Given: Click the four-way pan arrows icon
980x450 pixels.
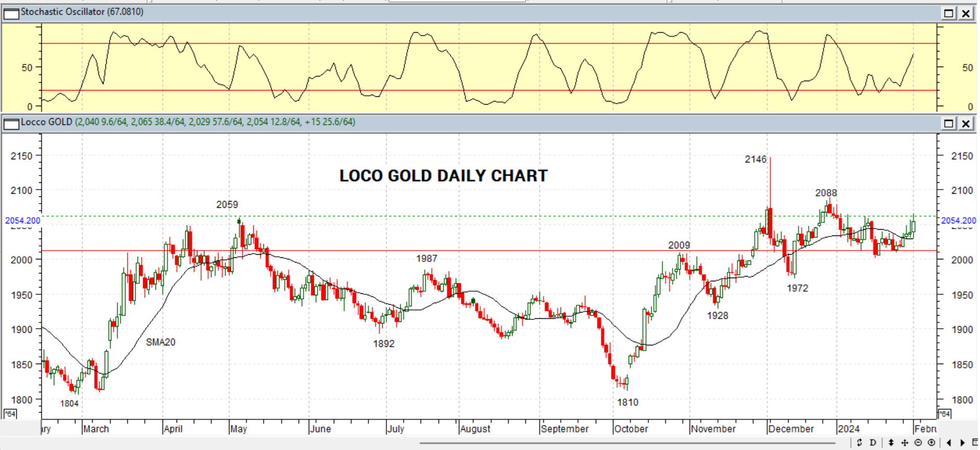Looking at the screenshot, I should click(x=905, y=443).
